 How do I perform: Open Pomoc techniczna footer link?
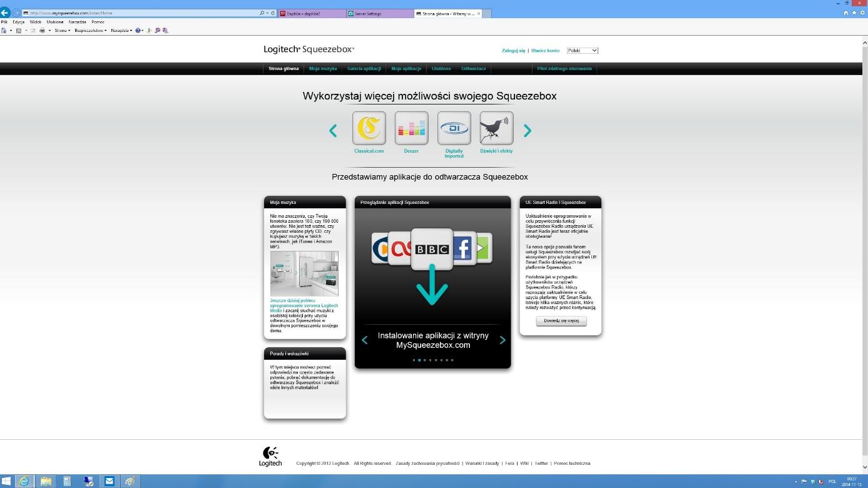572,464
